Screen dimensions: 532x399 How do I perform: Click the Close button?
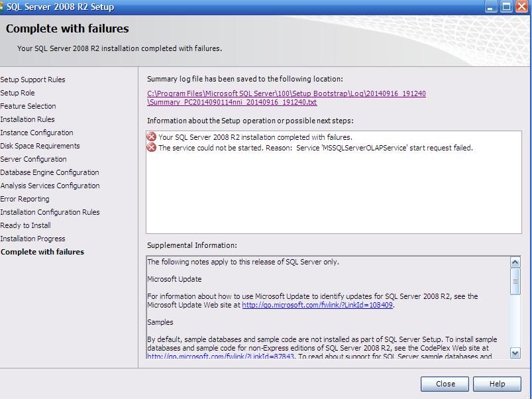[445, 384]
